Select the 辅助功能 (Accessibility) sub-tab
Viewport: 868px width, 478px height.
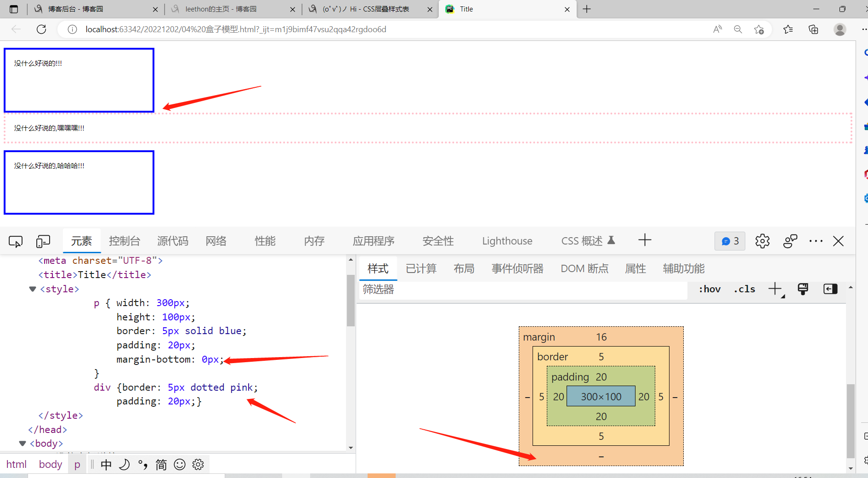pyautogui.click(x=684, y=269)
